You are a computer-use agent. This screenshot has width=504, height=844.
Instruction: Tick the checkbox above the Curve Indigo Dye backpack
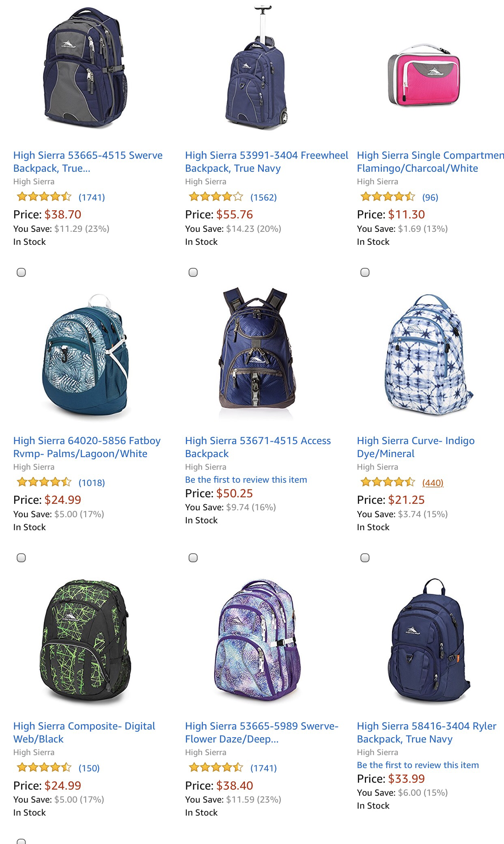click(365, 272)
